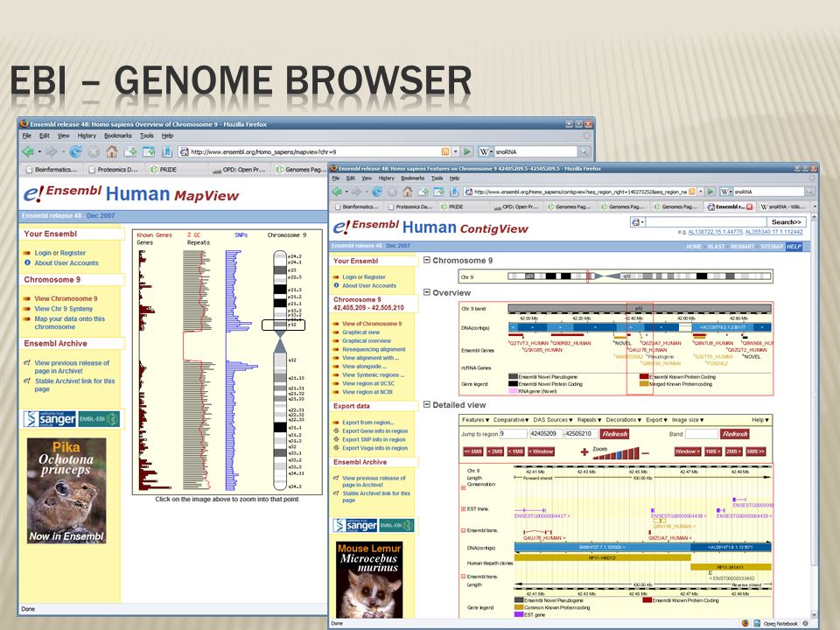Viewport: 840px width, 630px height.
Task: Click Zoom in plus icon in Detailed view
Action: [584, 452]
